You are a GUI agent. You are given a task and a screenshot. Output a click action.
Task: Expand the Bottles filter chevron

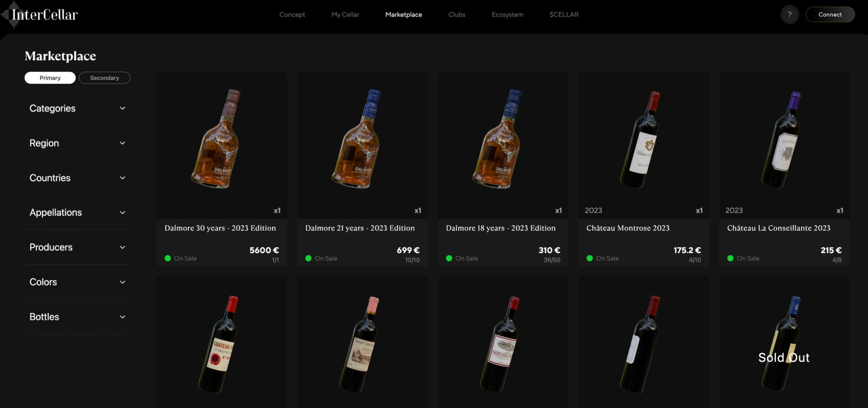(x=122, y=317)
